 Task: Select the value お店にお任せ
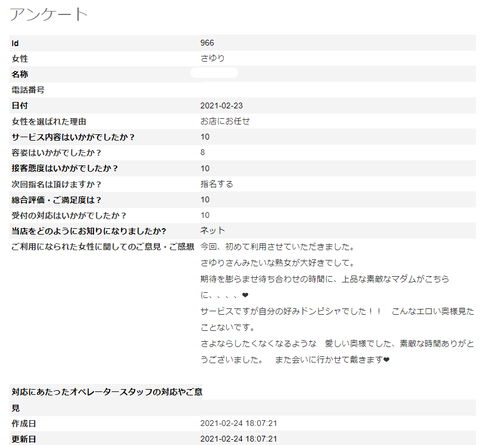point(225,121)
